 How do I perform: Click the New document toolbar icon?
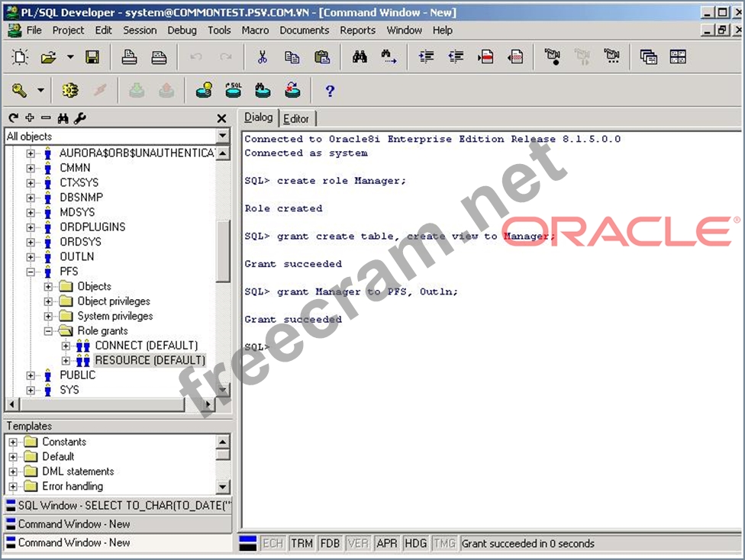pos(20,57)
